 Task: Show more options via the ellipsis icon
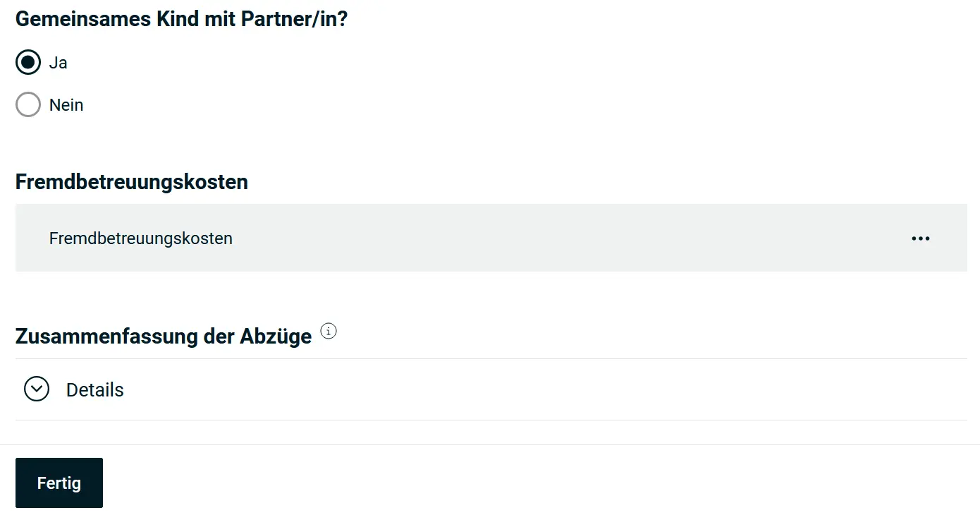(x=920, y=238)
